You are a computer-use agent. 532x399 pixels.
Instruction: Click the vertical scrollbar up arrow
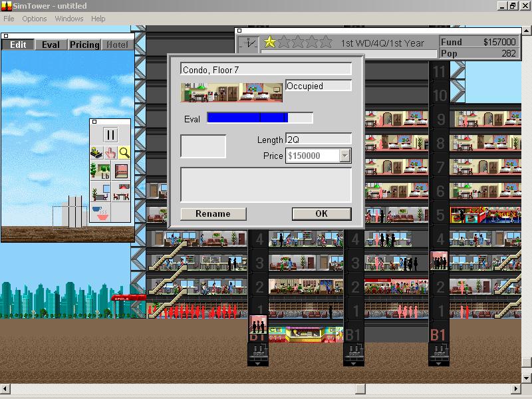pyautogui.click(x=526, y=31)
